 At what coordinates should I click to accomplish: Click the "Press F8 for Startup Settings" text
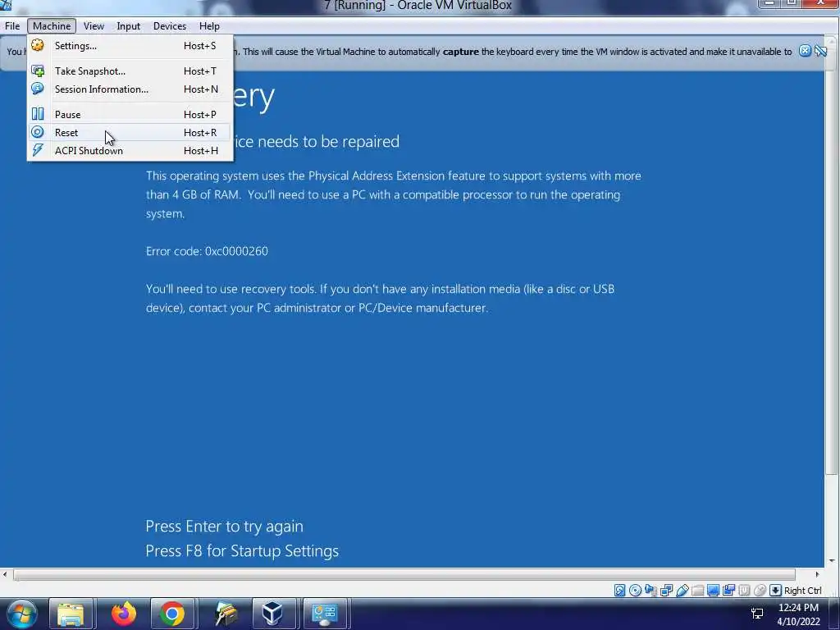coord(242,551)
